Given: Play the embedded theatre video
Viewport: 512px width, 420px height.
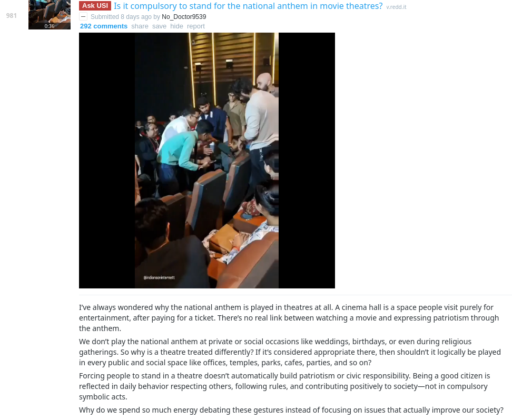Looking at the screenshot, I should (206, 160).
